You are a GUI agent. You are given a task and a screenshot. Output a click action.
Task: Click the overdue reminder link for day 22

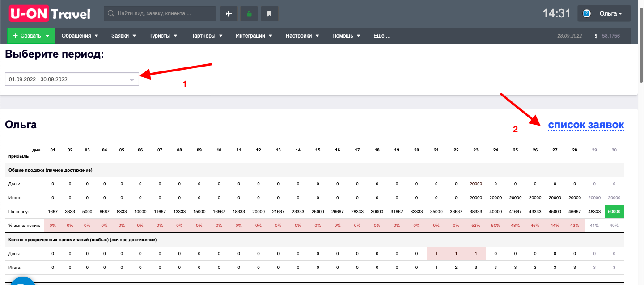click(456, 254)
